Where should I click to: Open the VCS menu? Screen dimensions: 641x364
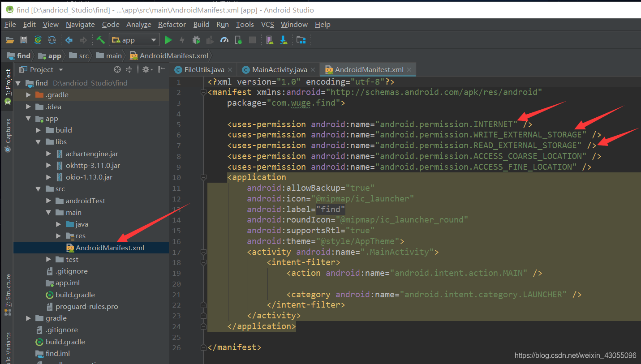pos(267,24)
